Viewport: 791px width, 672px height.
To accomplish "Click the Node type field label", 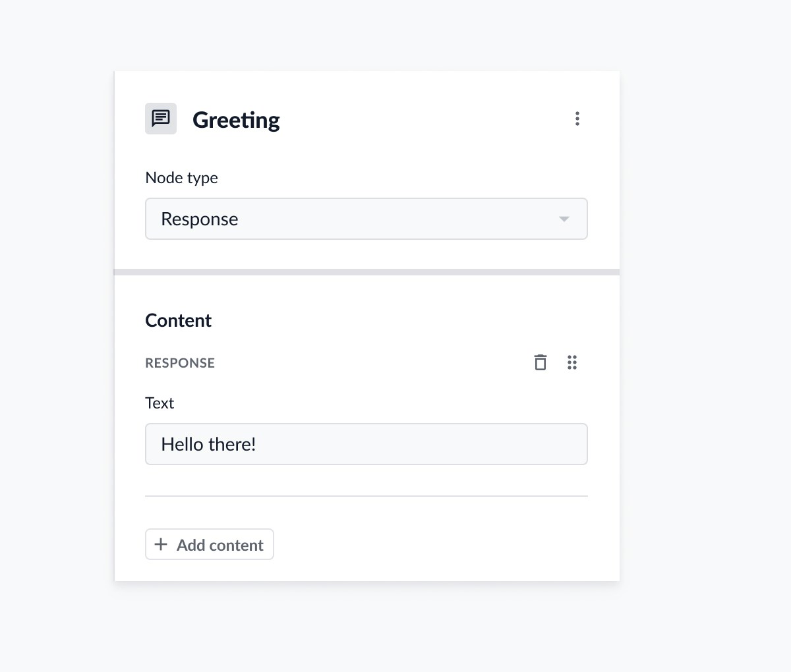I will click(181, 178).
